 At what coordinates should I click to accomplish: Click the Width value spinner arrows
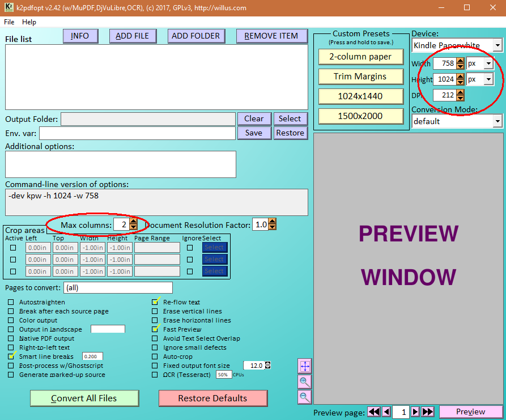(461, 63)
